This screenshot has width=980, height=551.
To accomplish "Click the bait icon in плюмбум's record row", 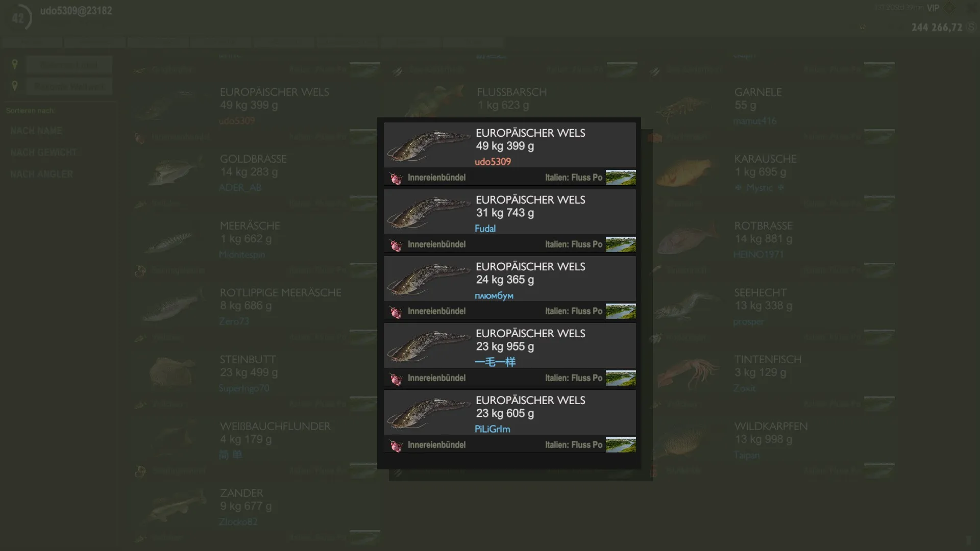I will pos(396,312).
